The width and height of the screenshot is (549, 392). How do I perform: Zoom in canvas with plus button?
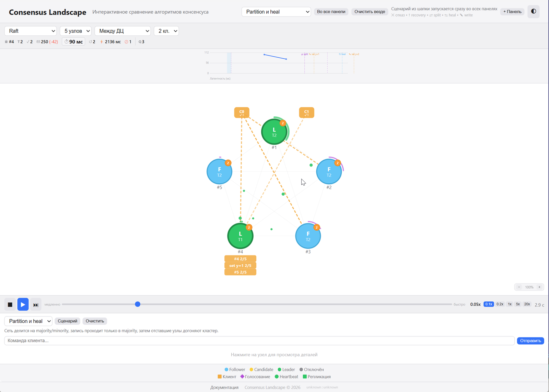pos(539,287)
